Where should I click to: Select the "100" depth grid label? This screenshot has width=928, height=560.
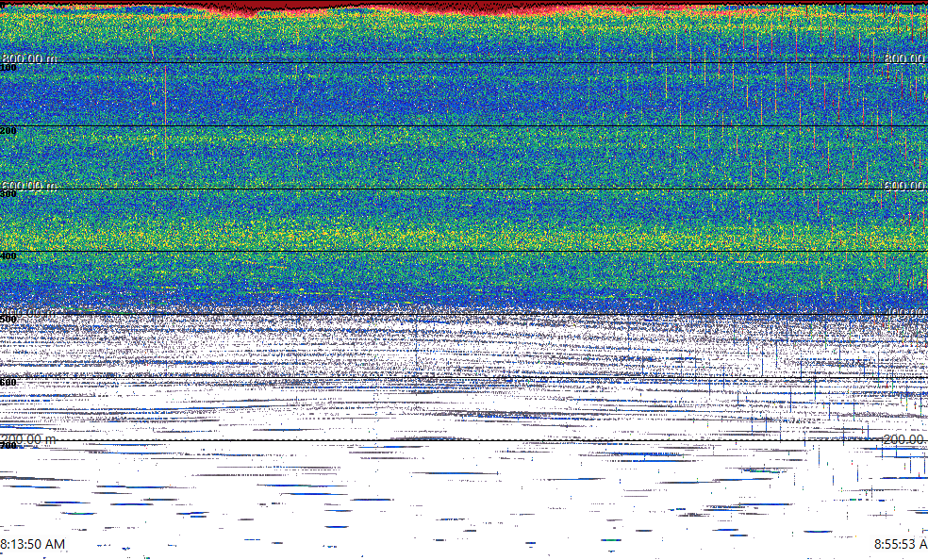[x=8, y=68]
